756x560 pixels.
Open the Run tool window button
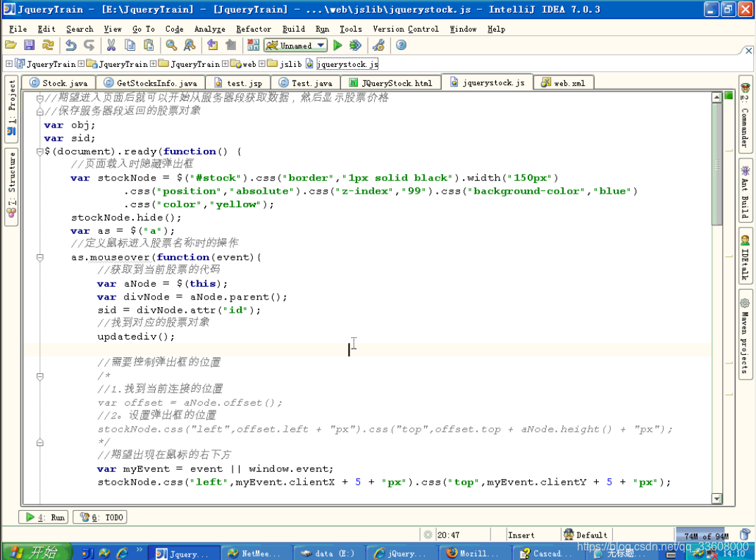pyautogui.click(x=44, y=517)
